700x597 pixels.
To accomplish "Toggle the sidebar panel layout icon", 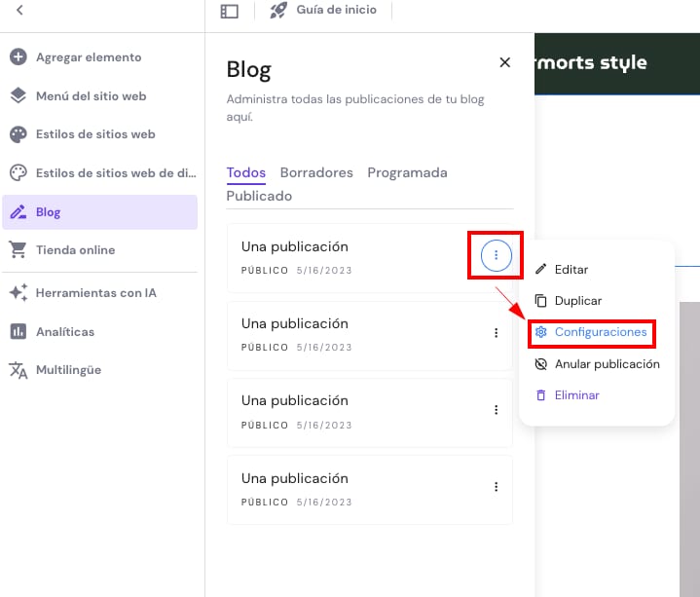I will (x=229, y=11).
